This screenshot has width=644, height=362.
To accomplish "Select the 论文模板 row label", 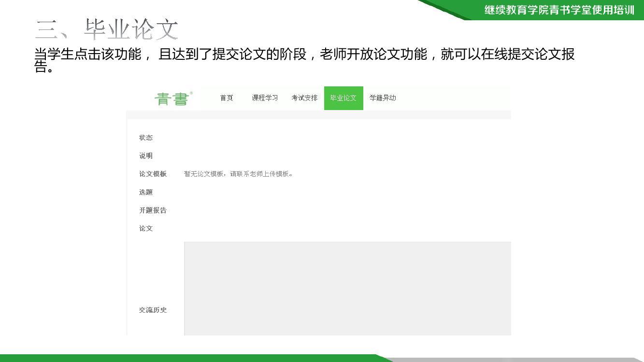I will coord(153,174).
